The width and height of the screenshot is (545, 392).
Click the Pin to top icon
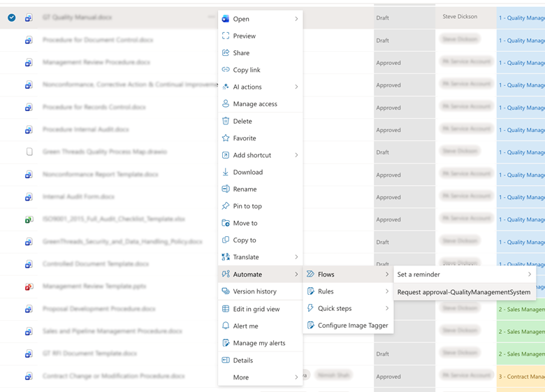(x=226, y=206)
